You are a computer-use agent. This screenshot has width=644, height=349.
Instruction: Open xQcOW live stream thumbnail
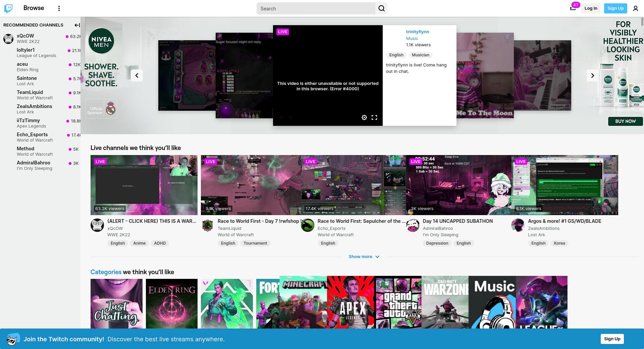tap(144, 185)
